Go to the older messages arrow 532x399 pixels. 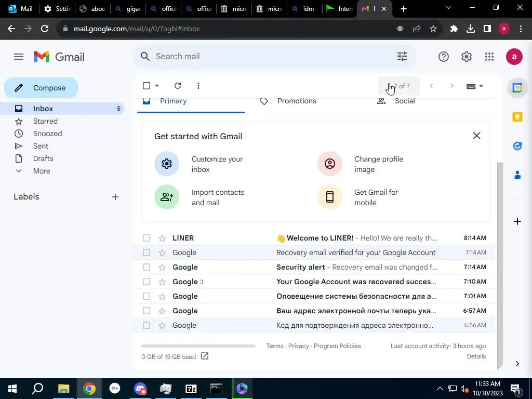[x=451, y=86]
